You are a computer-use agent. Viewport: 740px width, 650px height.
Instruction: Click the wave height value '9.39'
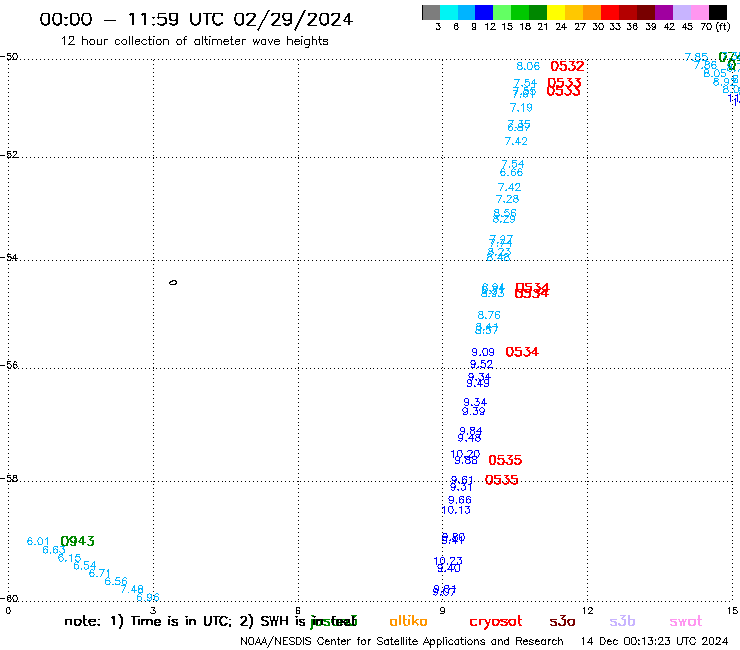tap(473, 411)
